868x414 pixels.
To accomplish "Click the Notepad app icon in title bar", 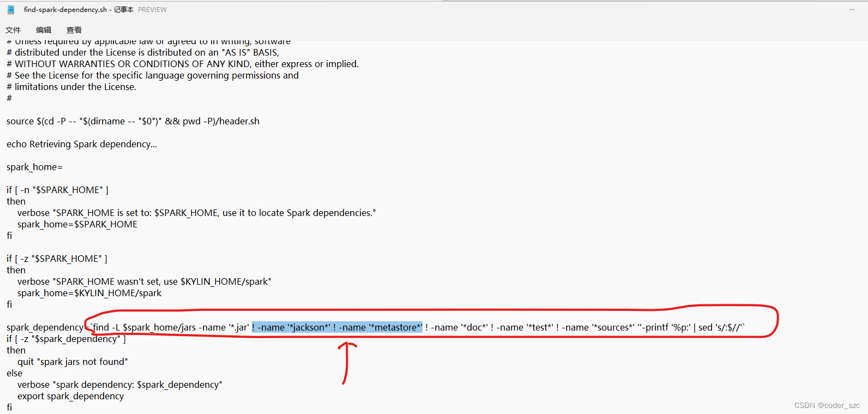I will tap(11, 10).
